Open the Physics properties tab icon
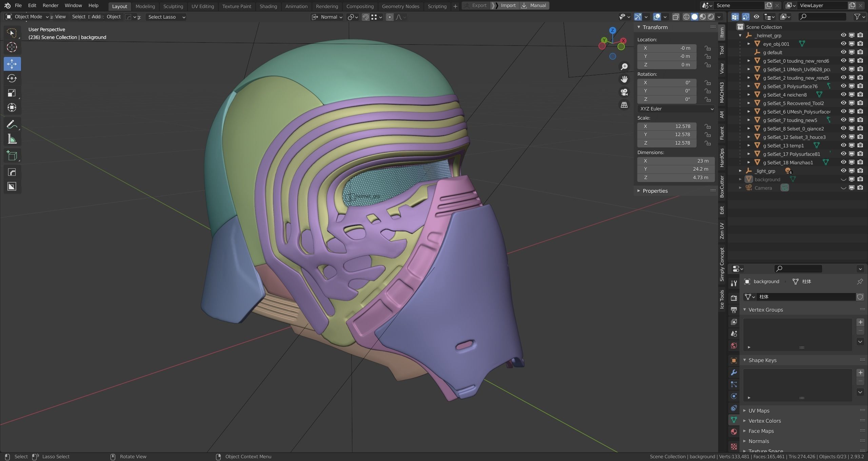This screenshot has height=461, width=868. pos(734,396)
